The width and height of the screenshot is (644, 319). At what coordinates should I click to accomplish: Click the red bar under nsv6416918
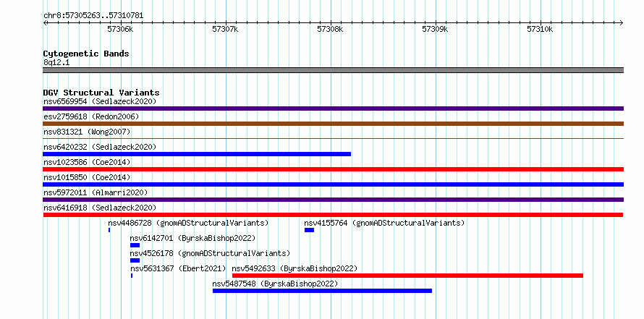333,215
